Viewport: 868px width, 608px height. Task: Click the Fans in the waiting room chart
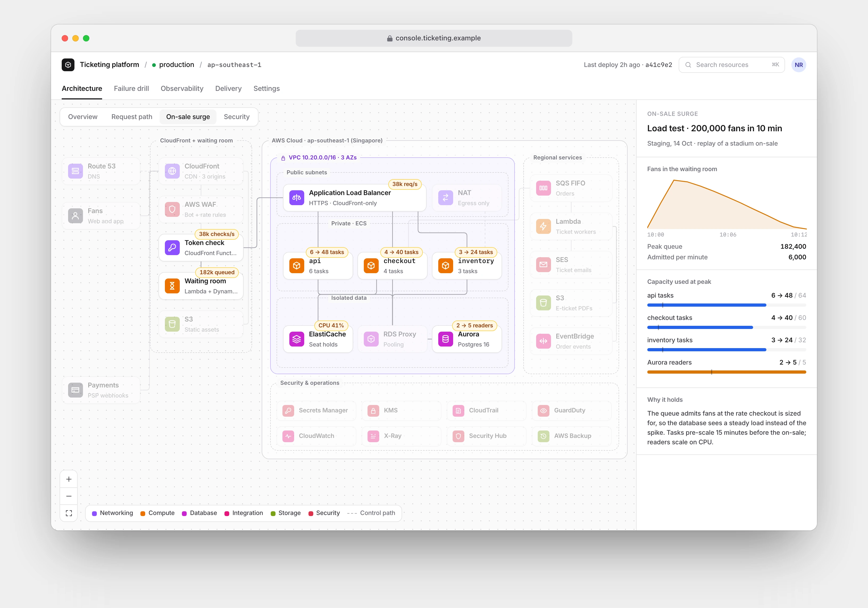(x=727, y=205)
